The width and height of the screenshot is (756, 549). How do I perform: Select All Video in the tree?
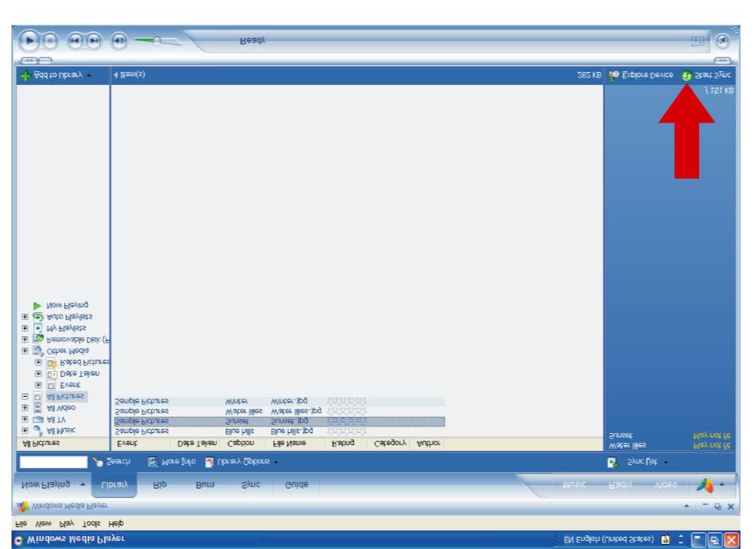click(x=61, y=408)
